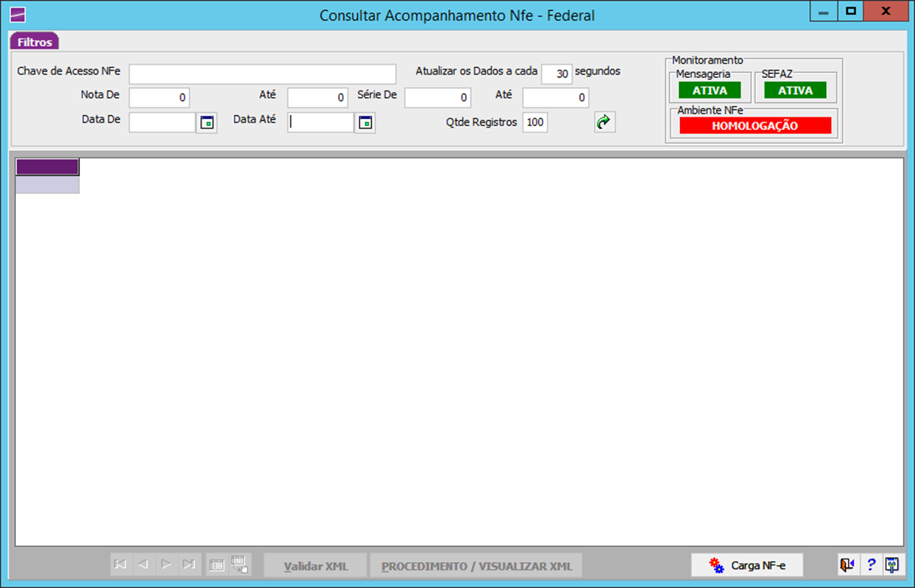
Task: Open the Data Até calendar picker
Action: pos(365,123)
